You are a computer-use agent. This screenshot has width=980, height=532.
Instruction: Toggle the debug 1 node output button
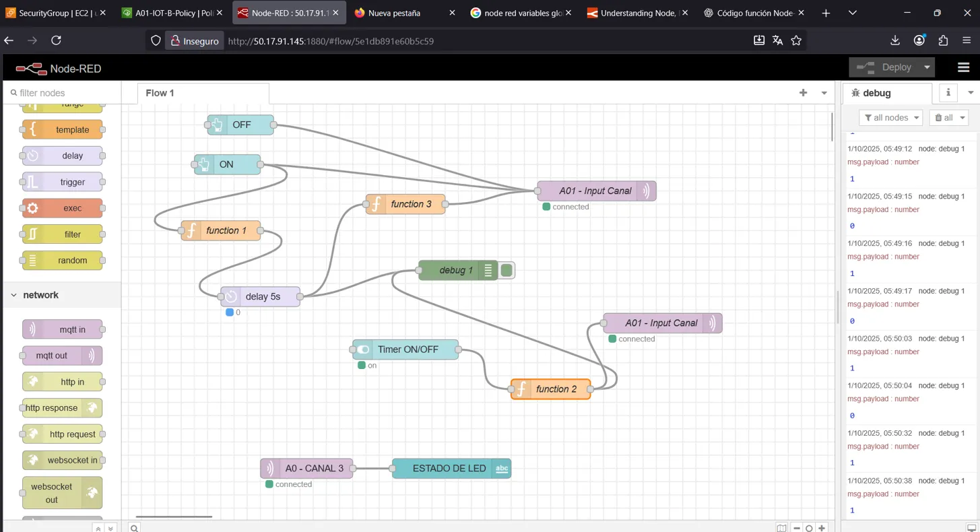(x=507, y=271)
